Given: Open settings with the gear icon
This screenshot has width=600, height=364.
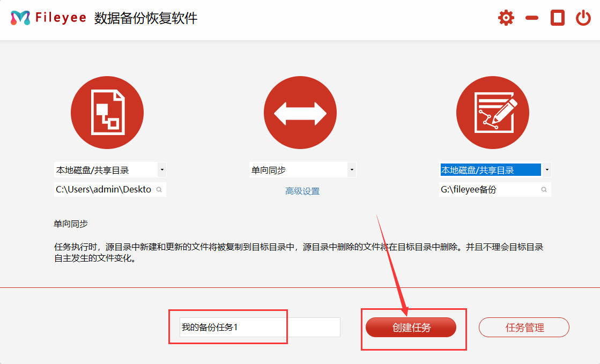Looking at the screenshot, I should tap(506, 18).
